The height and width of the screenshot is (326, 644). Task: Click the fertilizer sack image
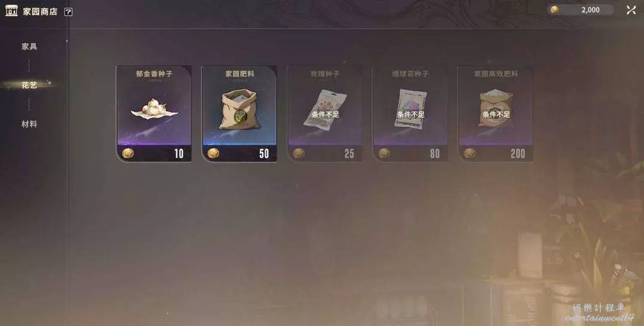pyautogui.click(x=239, y=109)
